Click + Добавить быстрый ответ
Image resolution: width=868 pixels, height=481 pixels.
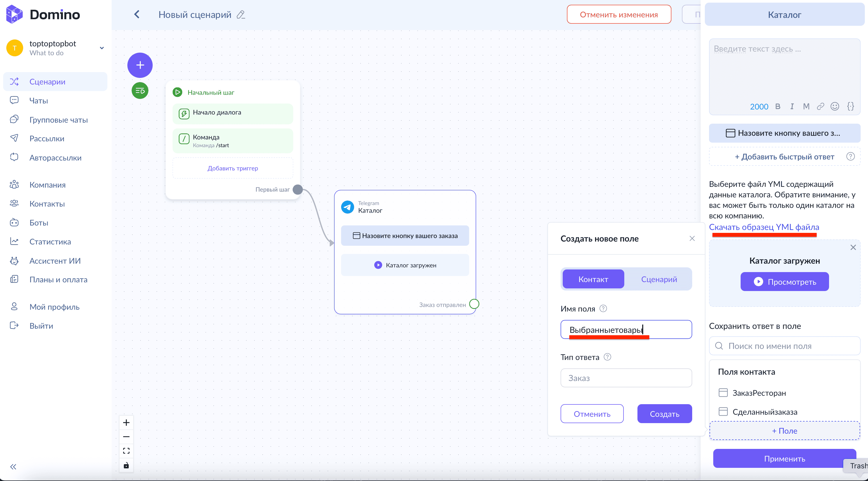(x=784, y=157)
